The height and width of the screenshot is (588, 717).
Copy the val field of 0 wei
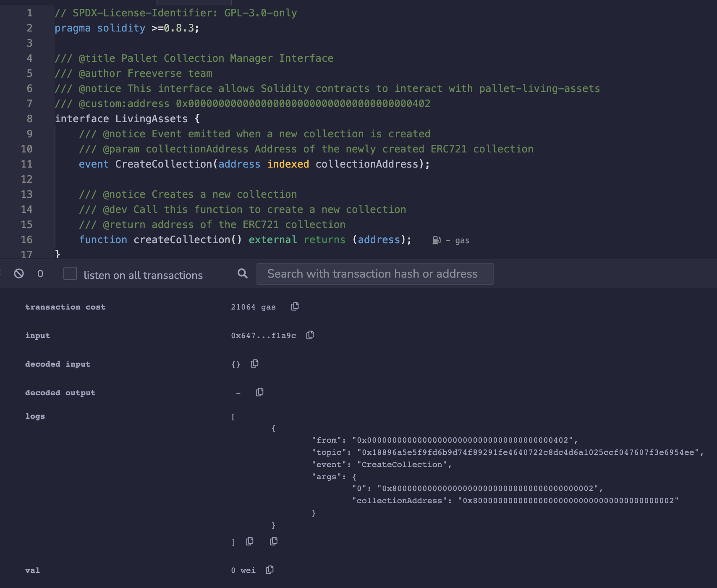269,570
